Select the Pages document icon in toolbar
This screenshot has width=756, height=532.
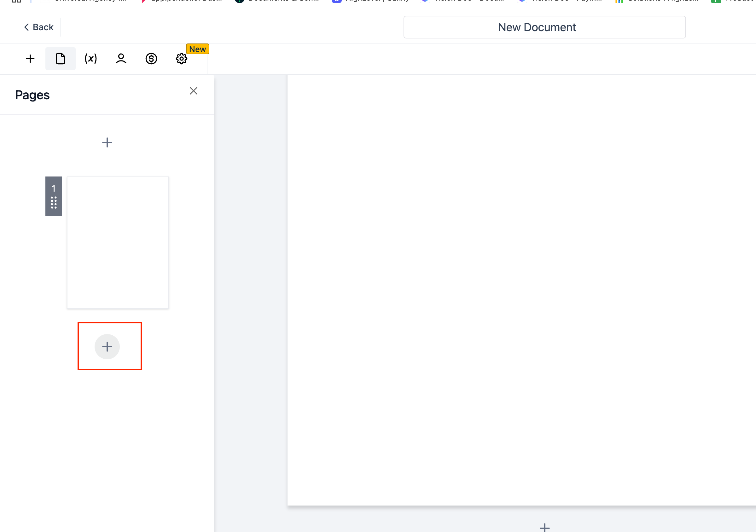coord(60,59)
